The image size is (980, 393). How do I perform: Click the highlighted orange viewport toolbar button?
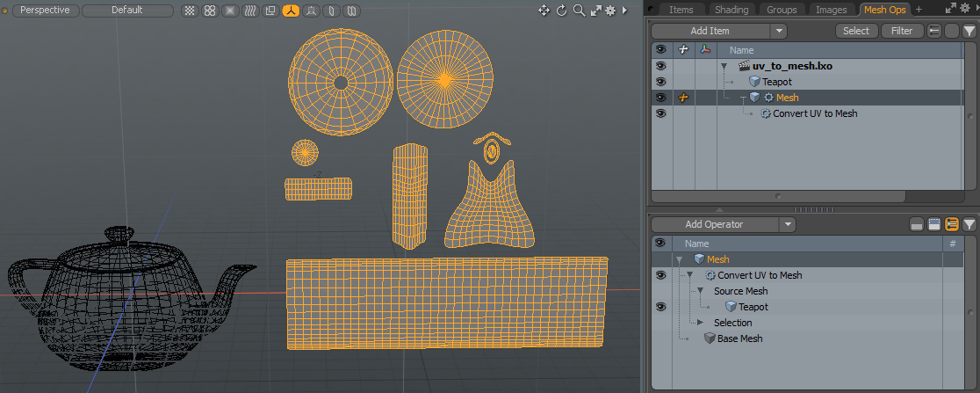(290, 11)
